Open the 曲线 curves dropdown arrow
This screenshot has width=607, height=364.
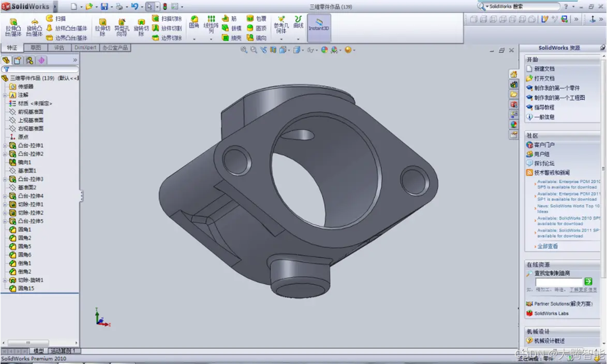(x=298, y=39)
